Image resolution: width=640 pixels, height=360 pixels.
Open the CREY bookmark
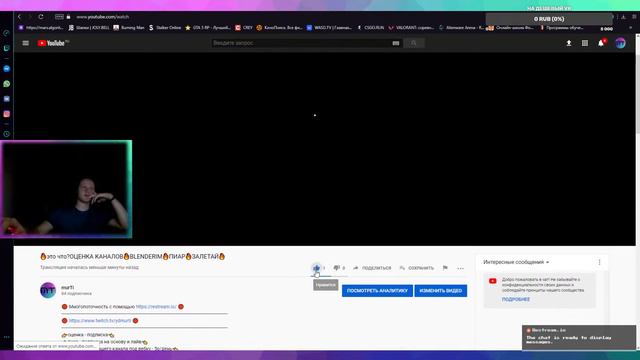(244, 28)
